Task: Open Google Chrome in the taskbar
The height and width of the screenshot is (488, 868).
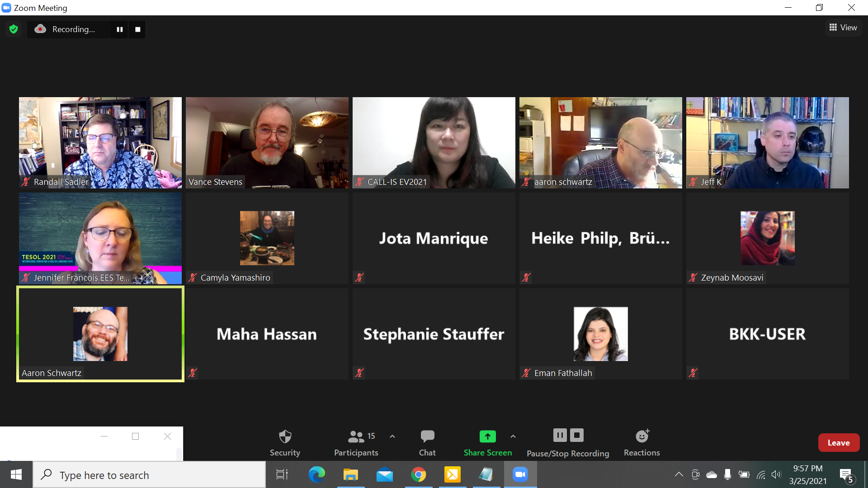Action: (x=418, y=474)
